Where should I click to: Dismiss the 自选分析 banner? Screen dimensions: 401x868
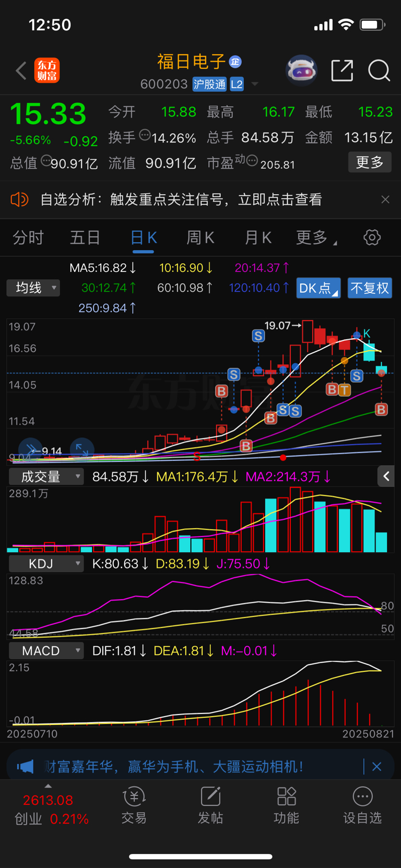point(385,199)
